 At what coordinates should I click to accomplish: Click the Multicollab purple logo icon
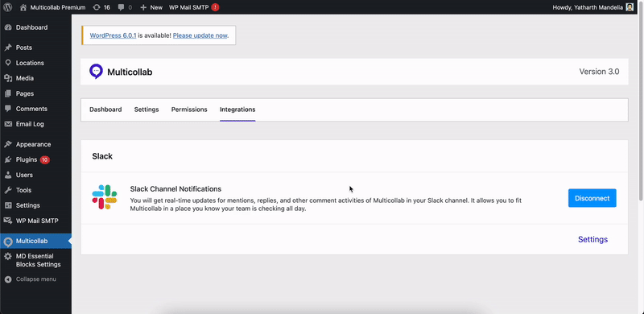[96, 71]
